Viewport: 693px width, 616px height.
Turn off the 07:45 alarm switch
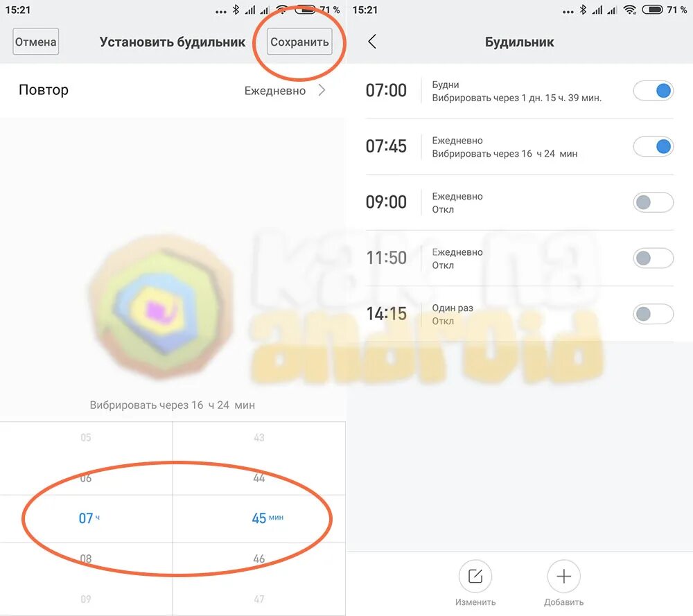(653, 146)
